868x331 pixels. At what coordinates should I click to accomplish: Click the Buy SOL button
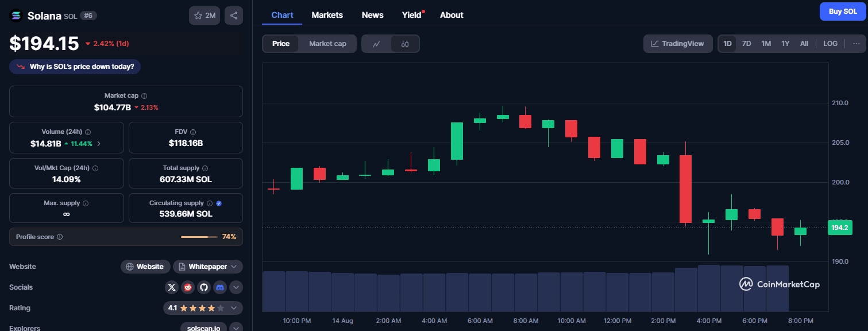(843, 11)
